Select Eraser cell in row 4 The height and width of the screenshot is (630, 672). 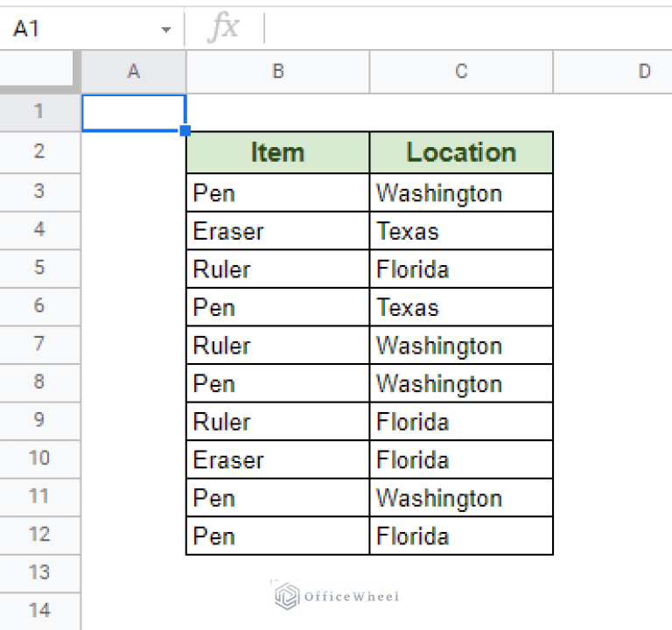coord(277,231)
